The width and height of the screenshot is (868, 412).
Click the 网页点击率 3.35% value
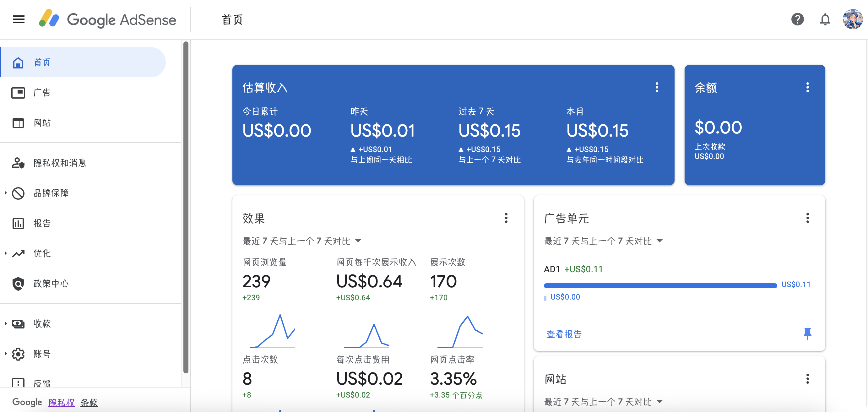pyautogui.click(x=453, y=379)
